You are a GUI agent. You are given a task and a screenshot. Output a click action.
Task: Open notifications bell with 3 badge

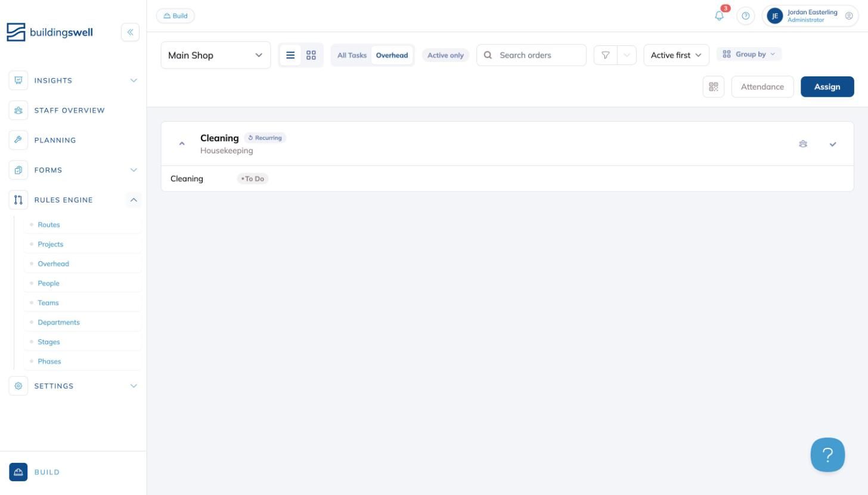tap(720, 16)
